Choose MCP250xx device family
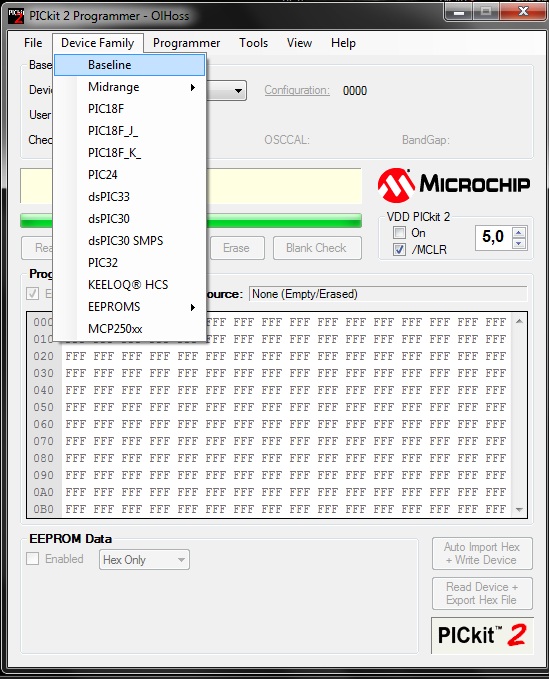549x679 pixels. [129, 329]
